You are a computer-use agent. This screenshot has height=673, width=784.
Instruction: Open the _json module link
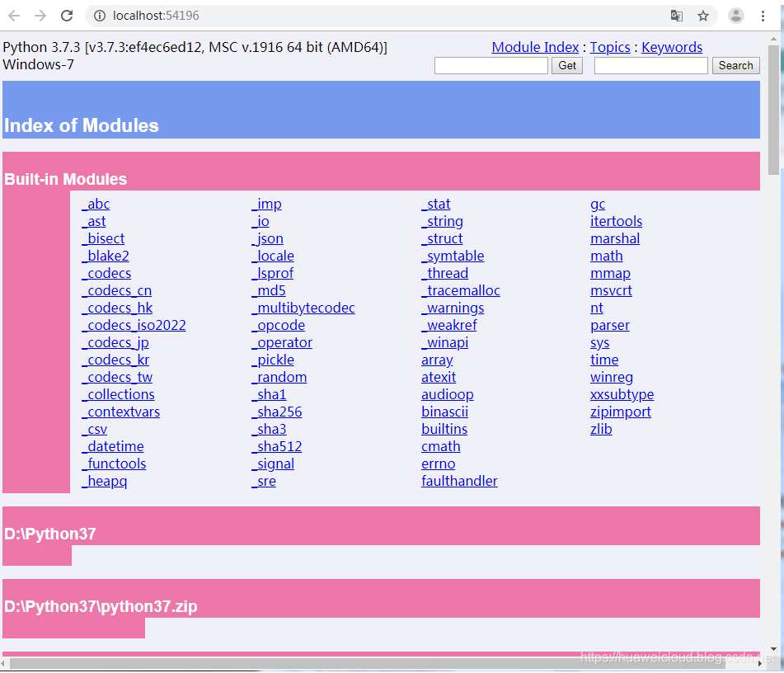(x=267, y=238)
